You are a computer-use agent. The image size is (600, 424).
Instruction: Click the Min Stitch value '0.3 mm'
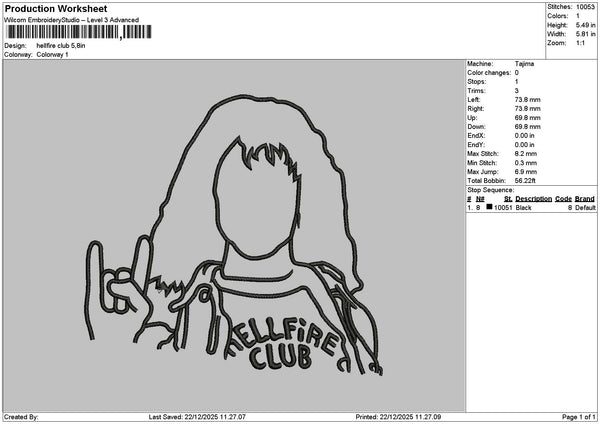coord(526,163)
